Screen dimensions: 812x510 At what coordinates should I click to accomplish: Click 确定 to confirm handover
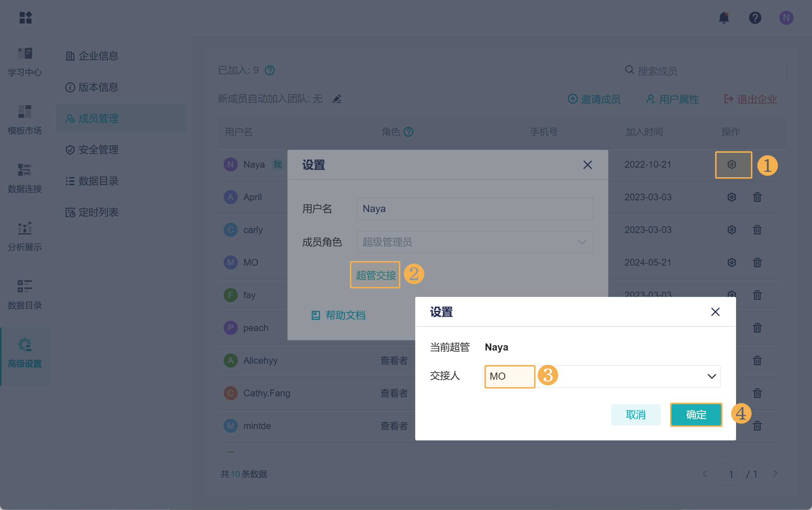tap(696, 414)
